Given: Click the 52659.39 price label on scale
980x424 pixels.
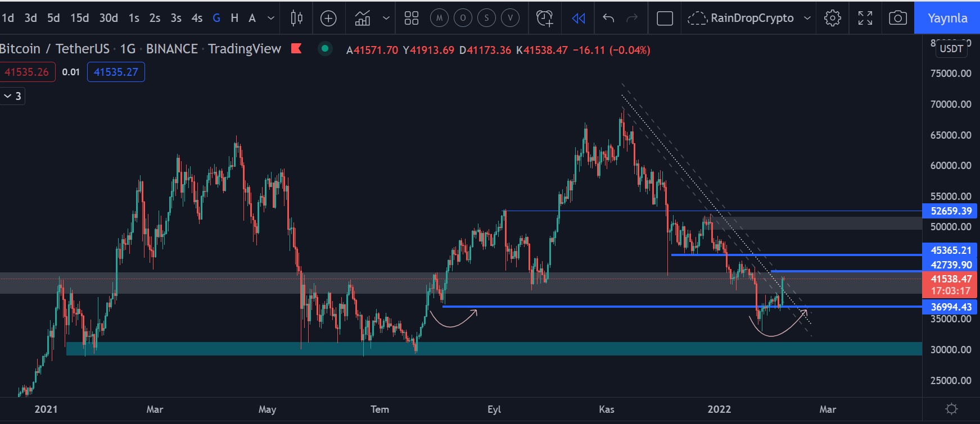Looking at the screenshot, I should tap(951, 211).
